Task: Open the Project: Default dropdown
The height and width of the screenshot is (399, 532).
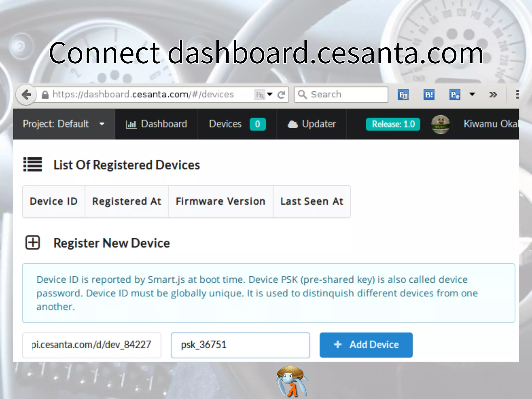Action: (64, 124)
